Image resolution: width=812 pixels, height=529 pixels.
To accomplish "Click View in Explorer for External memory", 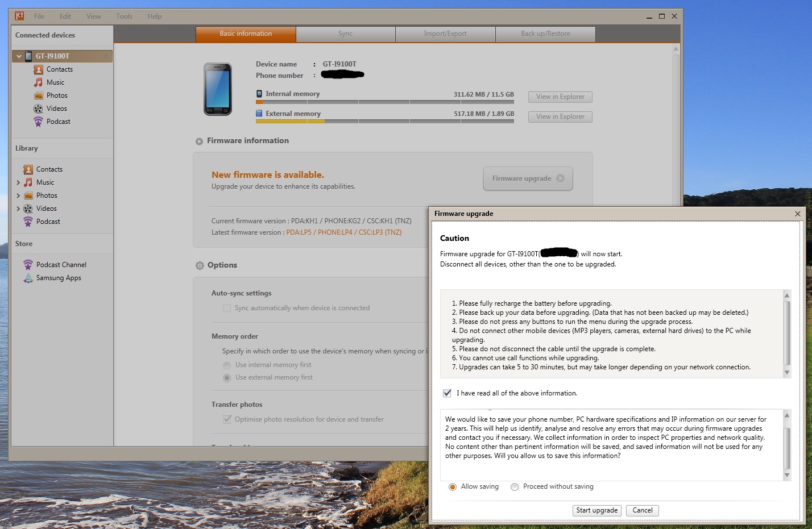I will click(560, 117).
